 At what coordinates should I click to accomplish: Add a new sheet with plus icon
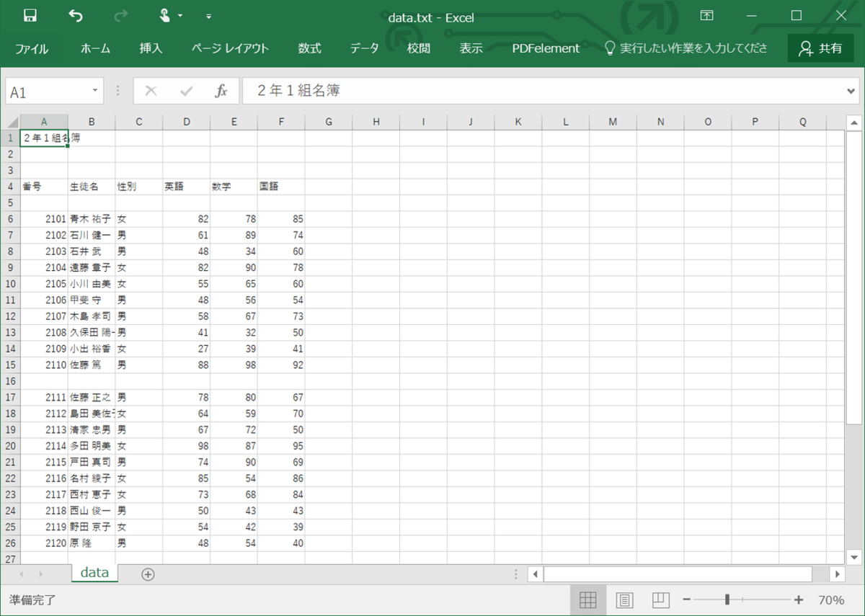(148, 574)
